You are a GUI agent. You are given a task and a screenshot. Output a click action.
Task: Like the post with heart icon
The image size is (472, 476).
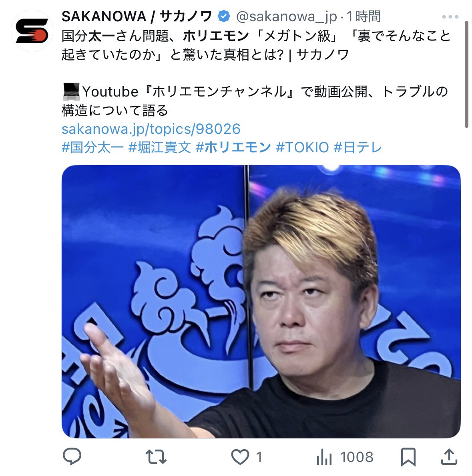(240, 457)
